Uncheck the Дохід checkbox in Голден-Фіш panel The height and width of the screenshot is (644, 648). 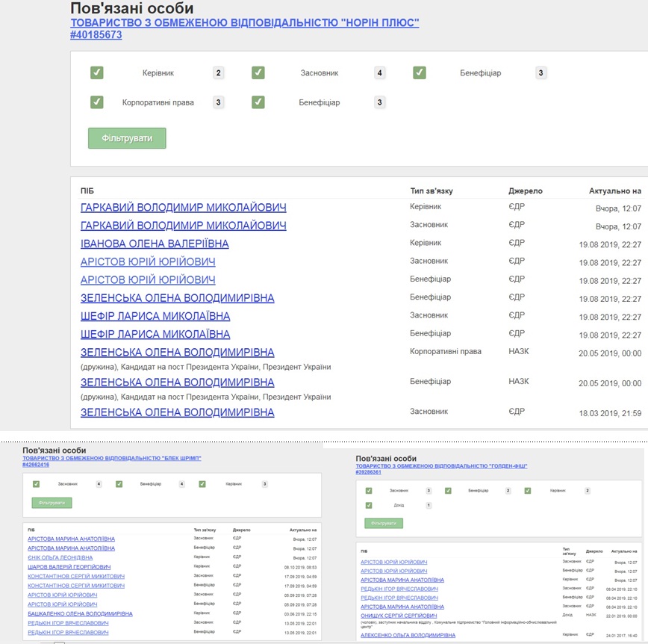tap(369, 505)
